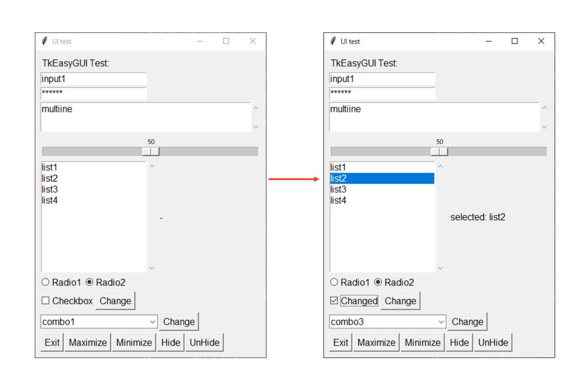Click listbox scrollbar down arrow in right window
Screen dimensions: 585x392
(x=440, y=268)
